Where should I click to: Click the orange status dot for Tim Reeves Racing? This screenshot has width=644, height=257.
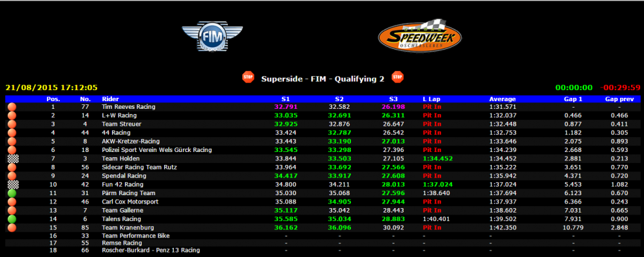(12, 107)
